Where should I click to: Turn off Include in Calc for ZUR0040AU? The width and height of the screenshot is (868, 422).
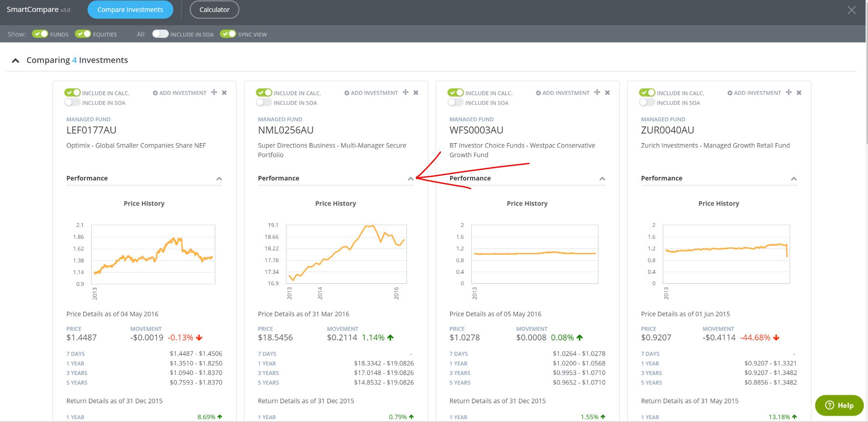[x=647, y=93]
